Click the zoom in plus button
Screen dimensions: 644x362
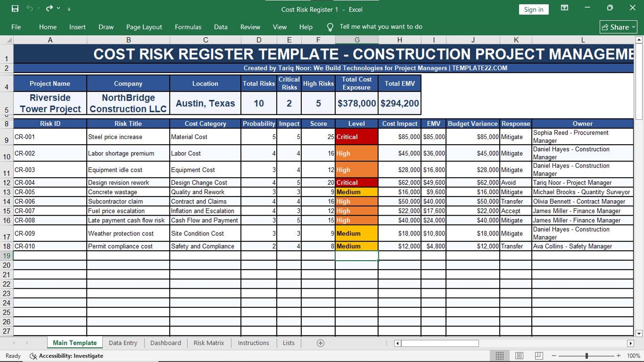618,356
